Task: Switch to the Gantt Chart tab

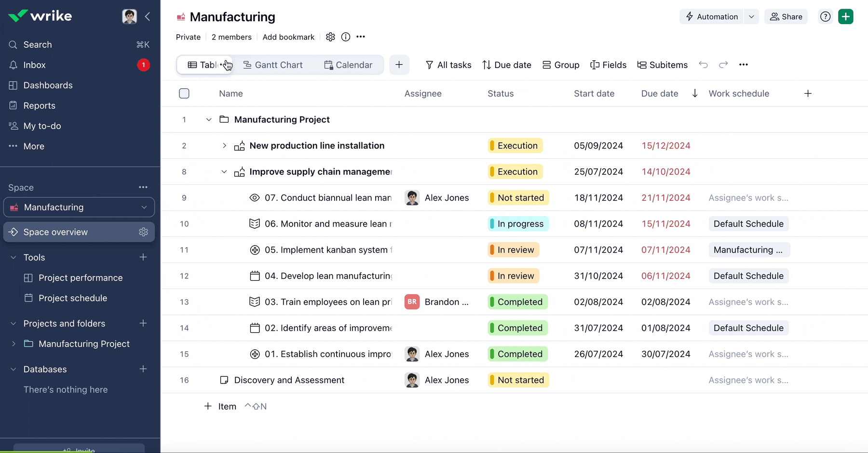Action: pyautogui.click(x=273, y=65)
